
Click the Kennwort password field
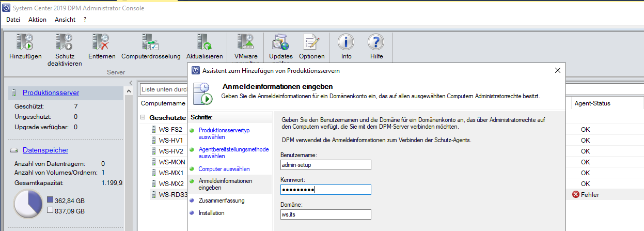click(x=325, y=189)
